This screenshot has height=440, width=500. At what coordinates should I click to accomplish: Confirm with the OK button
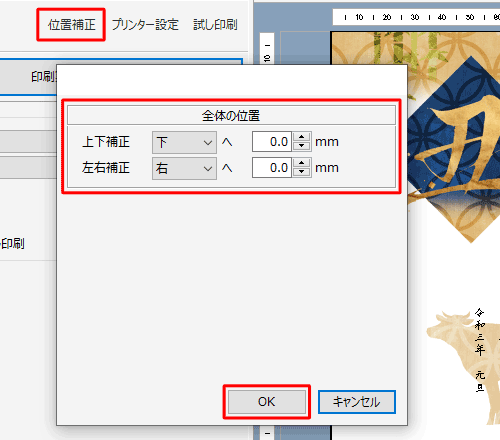tap(267, 402)
